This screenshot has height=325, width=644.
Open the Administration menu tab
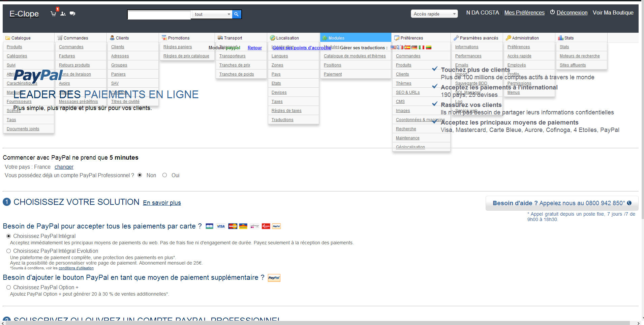pyautogui.click(x=529, y=38)
